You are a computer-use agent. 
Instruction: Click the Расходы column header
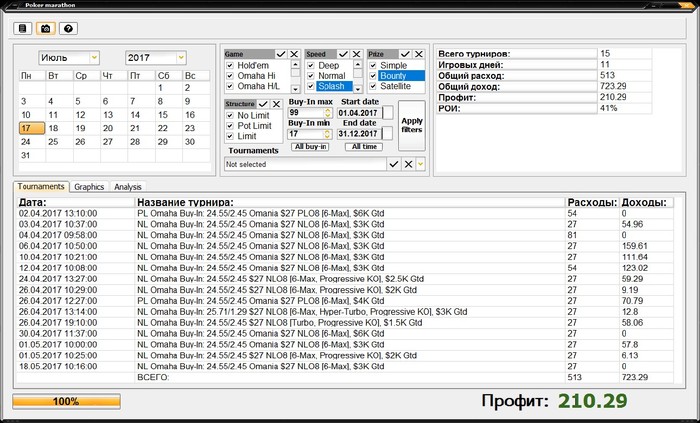[592, 203]
